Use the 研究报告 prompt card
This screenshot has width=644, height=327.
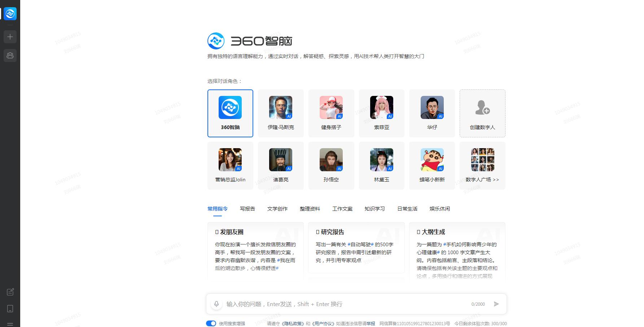pyautogui.click(x=356, y=248)
